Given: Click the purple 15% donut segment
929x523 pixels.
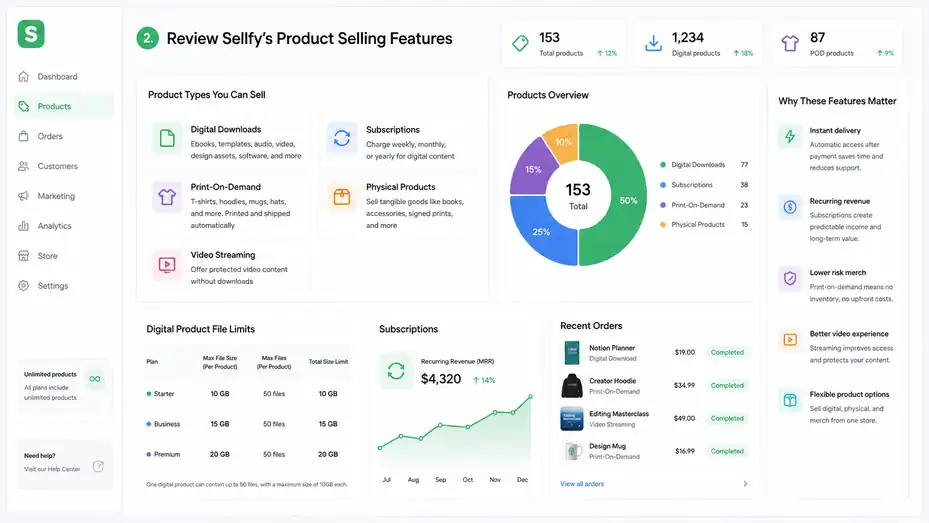Looking at the screenshot, I should 532,169.
